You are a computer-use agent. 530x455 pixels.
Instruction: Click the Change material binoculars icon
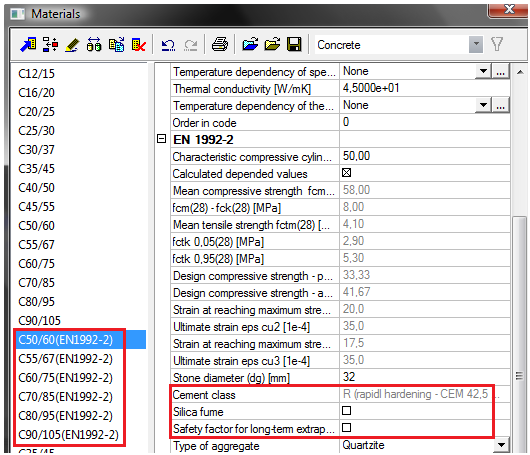(94, 45)
